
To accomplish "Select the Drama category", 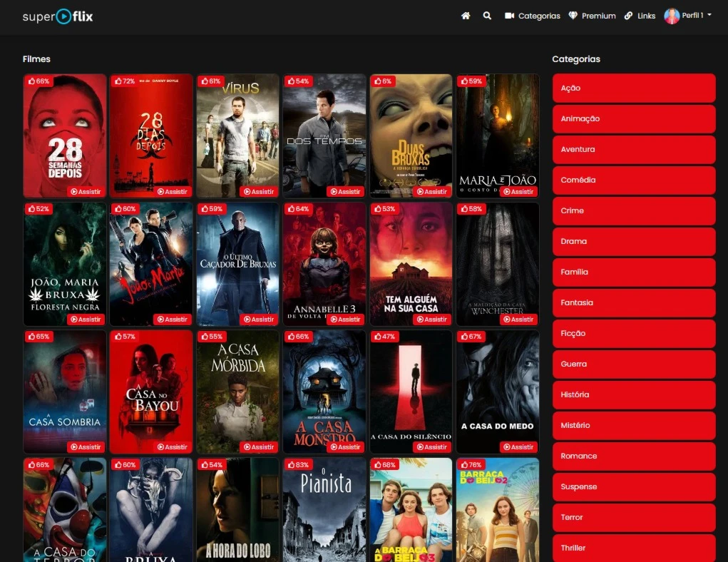I will click(634, 241).
